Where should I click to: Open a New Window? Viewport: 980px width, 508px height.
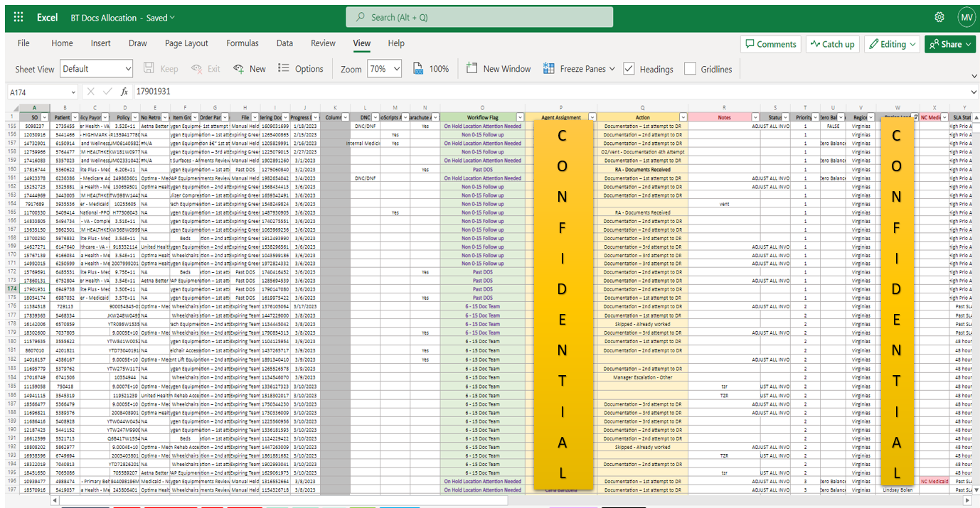(499, 69)
